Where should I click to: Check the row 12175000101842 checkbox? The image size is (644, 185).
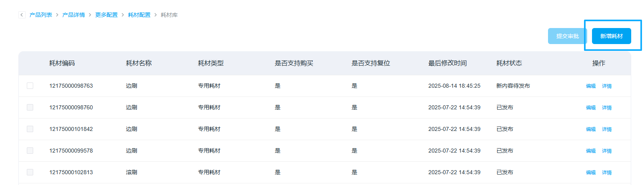point(30,129)
